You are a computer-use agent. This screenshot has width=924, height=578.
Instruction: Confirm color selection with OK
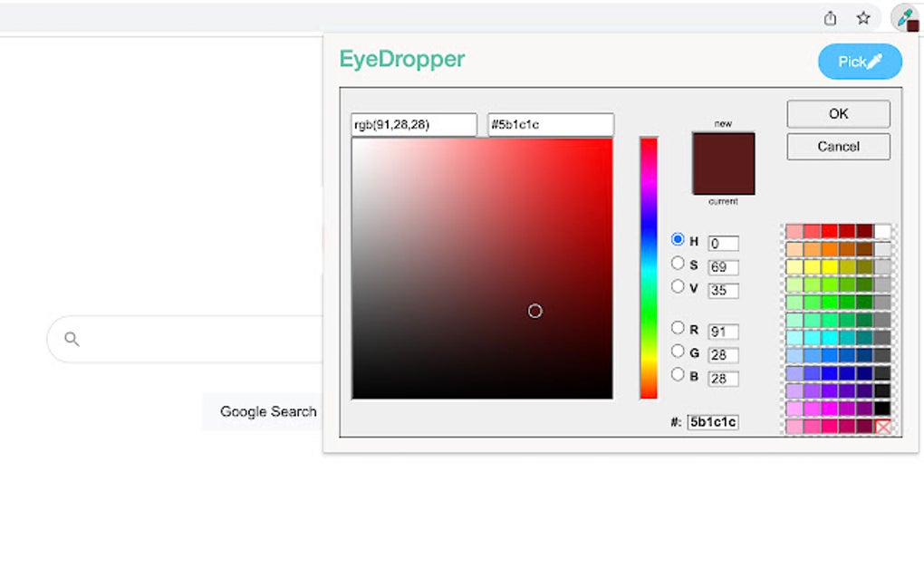click(x=837, y=113)
